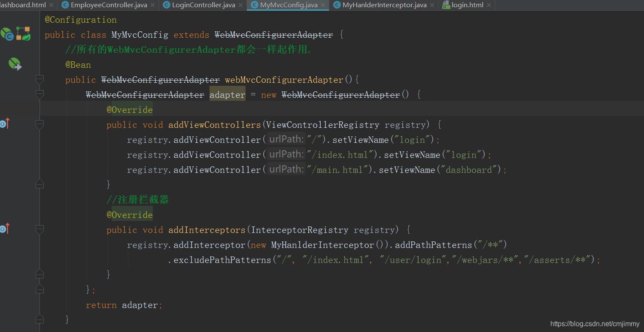
Task: Click the addPathPatterns method call
Action: (x=434, y=245)
